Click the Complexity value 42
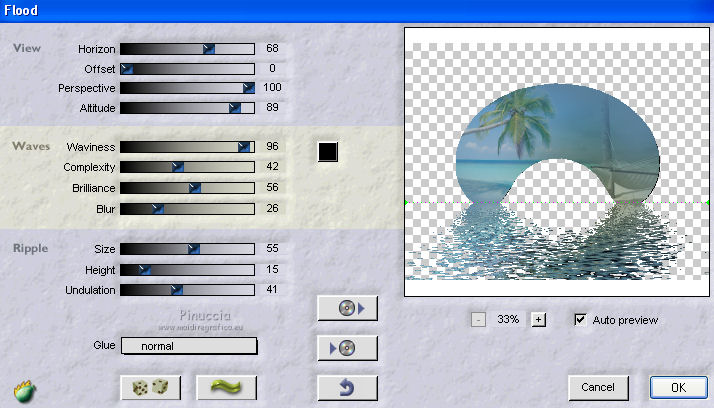714x408 pixels. point(272,167)
